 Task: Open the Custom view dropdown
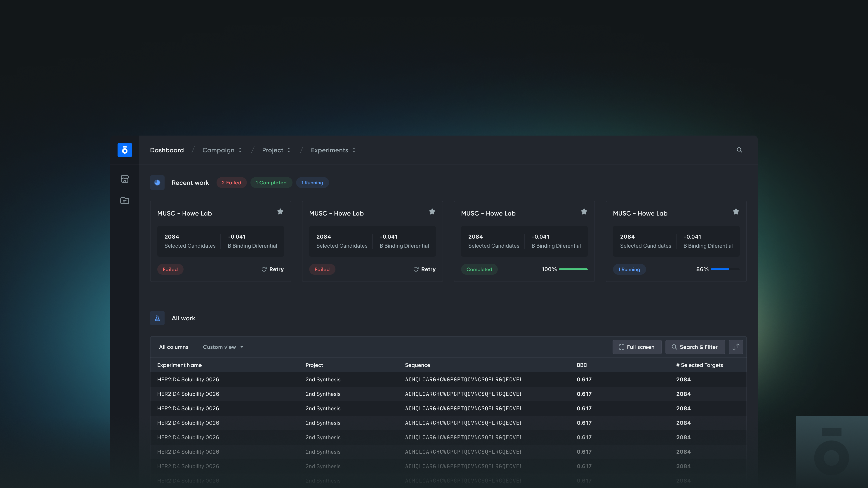pyautogui.click(x=223, y=347)
